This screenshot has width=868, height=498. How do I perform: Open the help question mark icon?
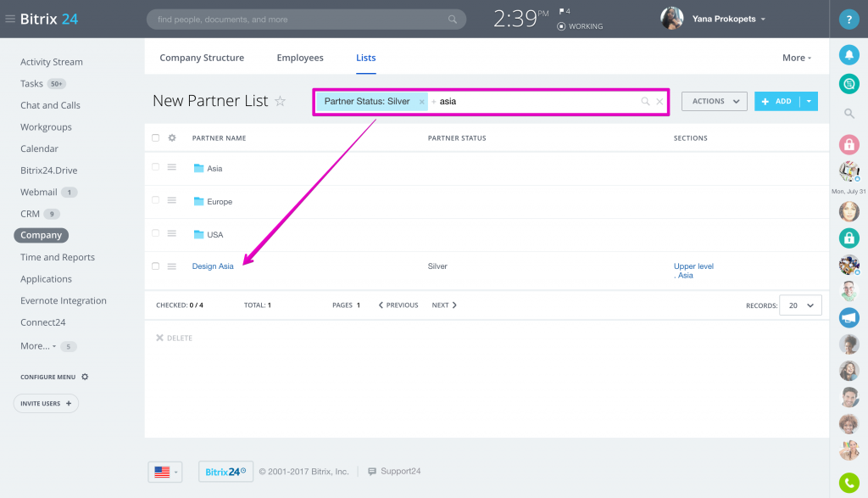pos(849,20)
